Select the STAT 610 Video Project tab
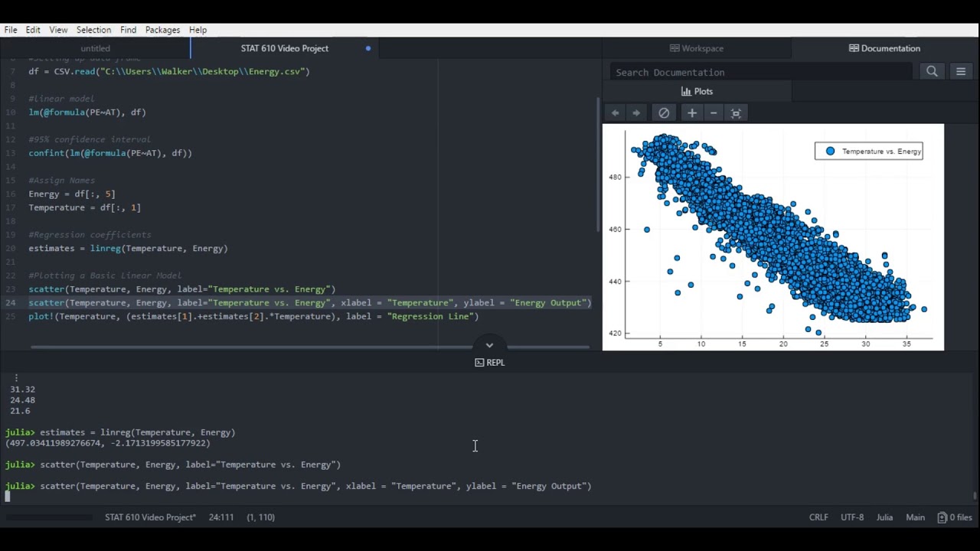 285,48
